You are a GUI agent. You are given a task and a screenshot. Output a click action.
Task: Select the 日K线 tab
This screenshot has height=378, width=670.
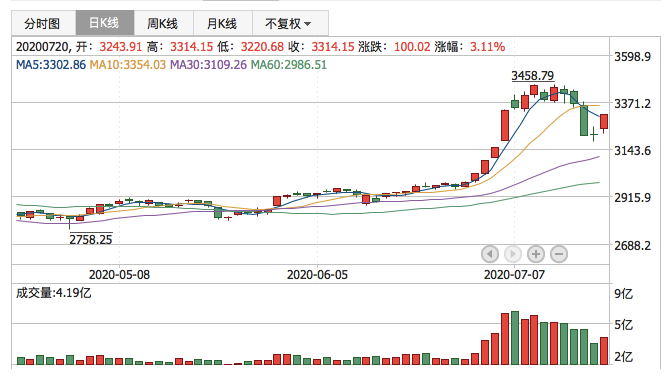pos(105,23)
